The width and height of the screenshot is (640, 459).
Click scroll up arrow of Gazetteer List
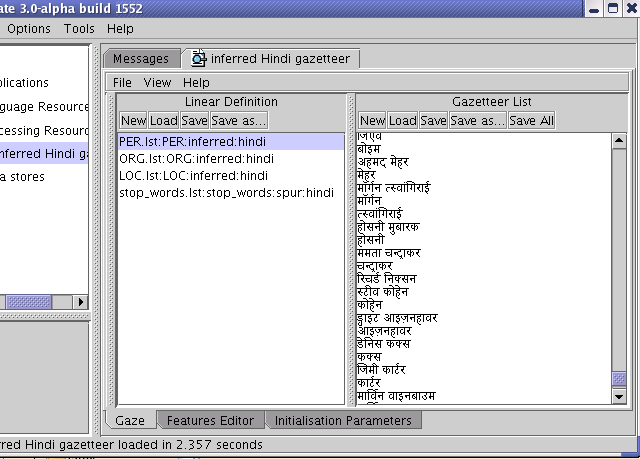coord(619,140)
